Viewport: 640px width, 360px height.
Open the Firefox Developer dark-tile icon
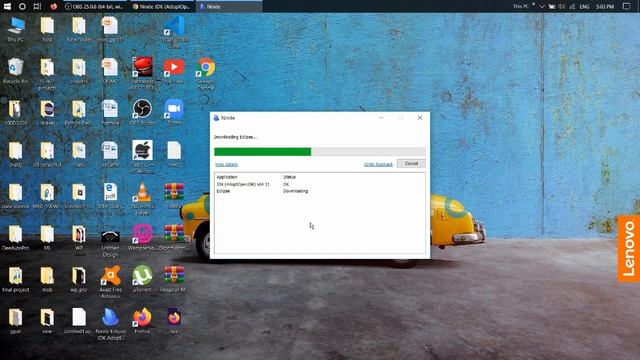[174, 321]
